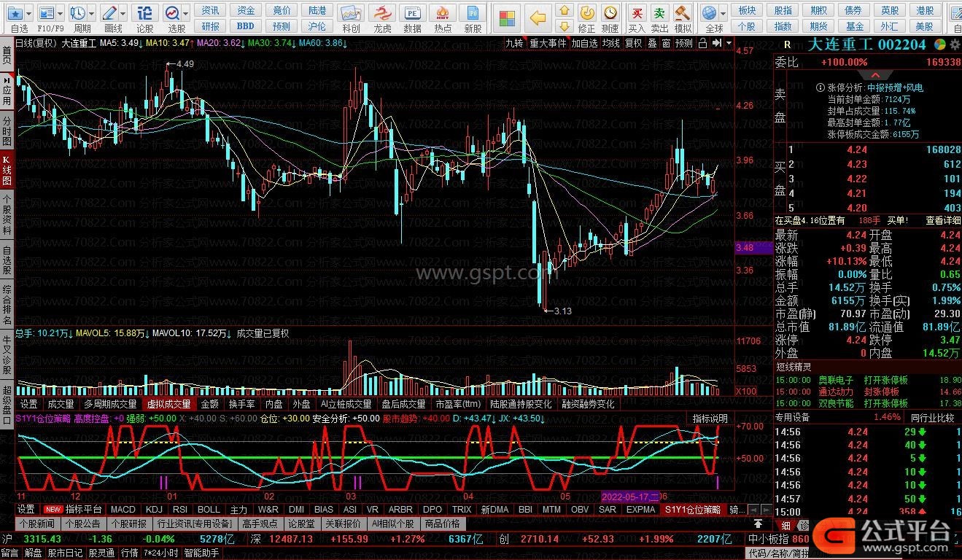Open 指标说明 indicator description
The width and height of the screenshot is (962, 560).
tap(710, 418)
